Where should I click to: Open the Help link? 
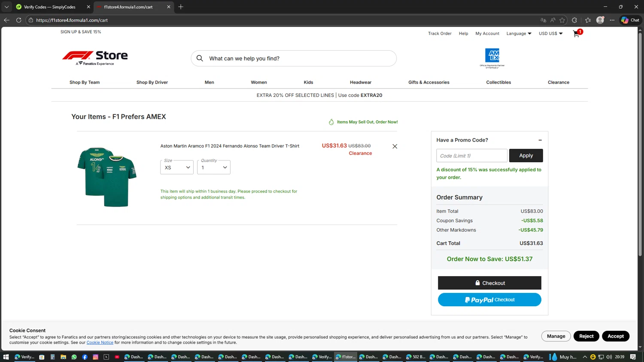coord(463,33)
